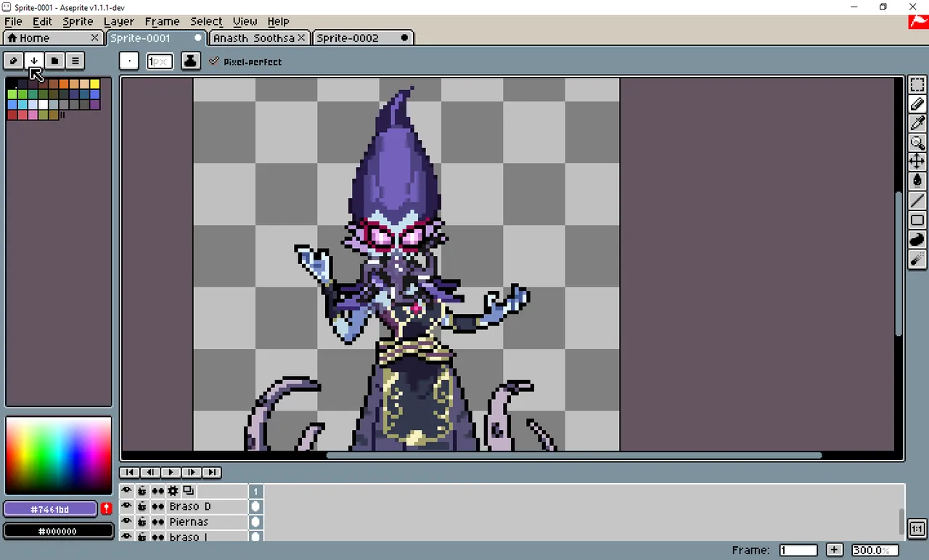Click the Edit palette color button
929x560 pixels.
(x=13, y=61)
